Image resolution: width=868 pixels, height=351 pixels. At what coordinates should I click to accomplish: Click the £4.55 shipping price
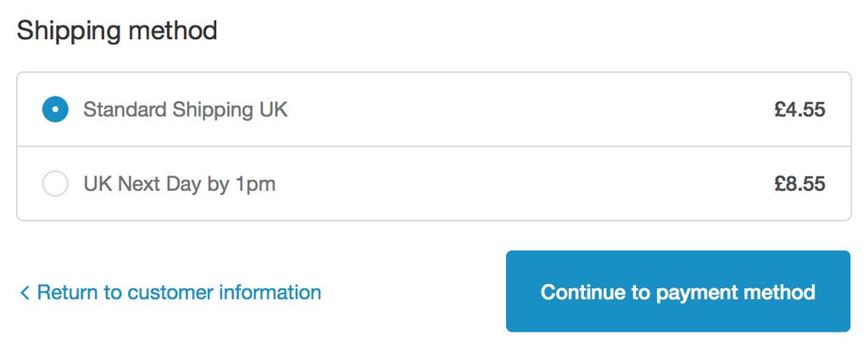point(799,109)
